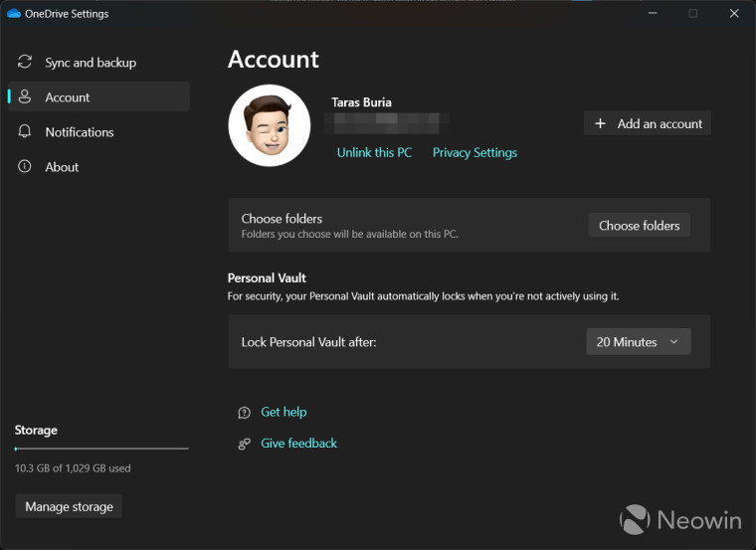Screen dimensions: 756x550
Task: Click the Personal Vault heading
Action: coord(267,277)
